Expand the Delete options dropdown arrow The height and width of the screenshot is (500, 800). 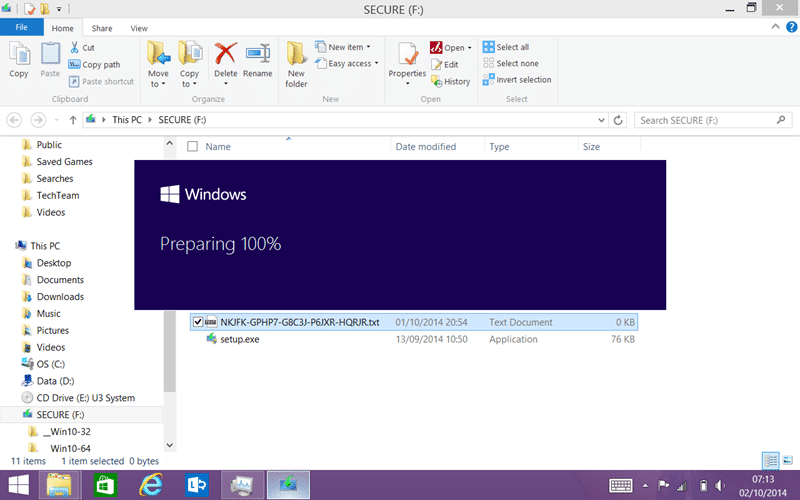pyautogui.click(x=226, y=84)
